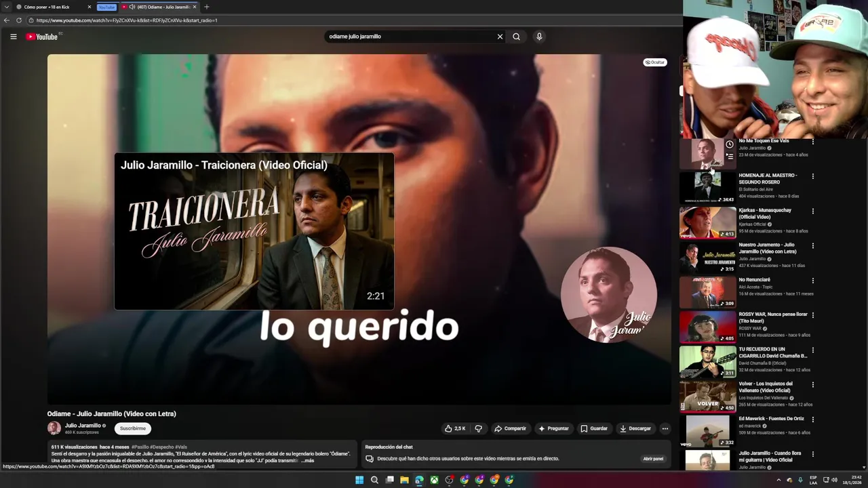Open the three-dot more actions menu below video
868x488 pixels.
coord(665,428)
